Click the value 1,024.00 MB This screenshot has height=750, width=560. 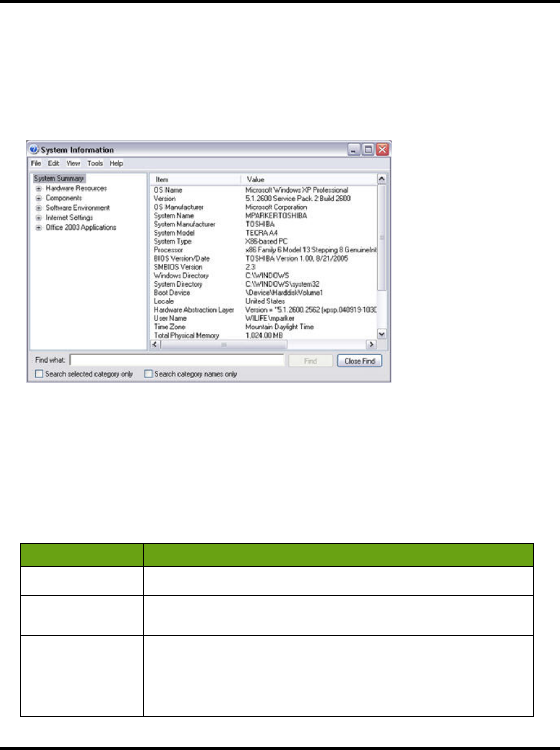pyautogui.click(x=264, y=336)
